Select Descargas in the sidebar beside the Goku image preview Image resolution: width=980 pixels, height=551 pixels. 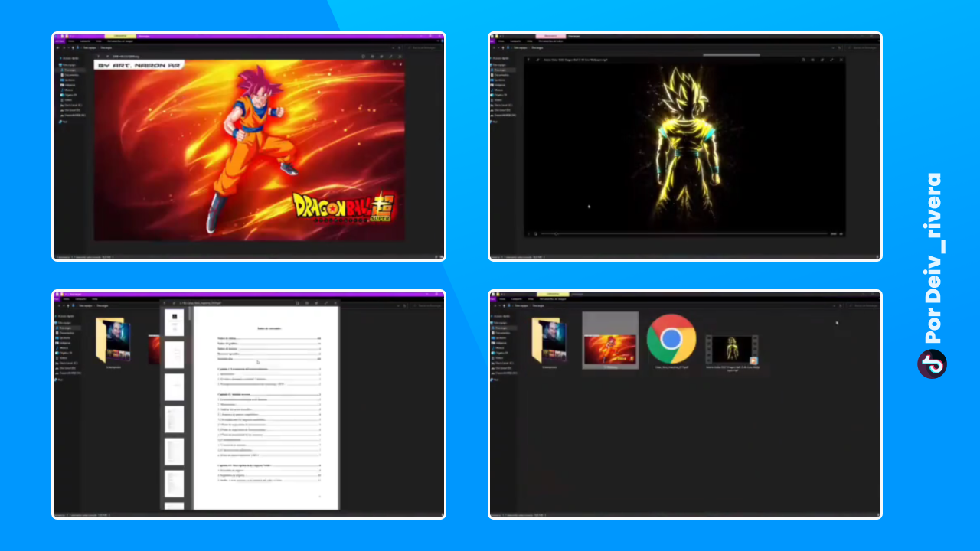(x=70, y=70)
